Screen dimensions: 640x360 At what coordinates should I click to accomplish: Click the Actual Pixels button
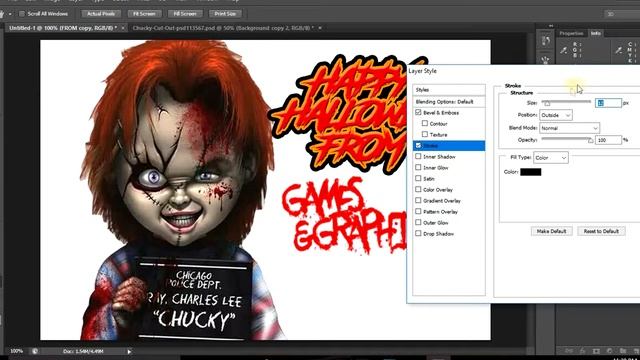[x=101, y=14]
